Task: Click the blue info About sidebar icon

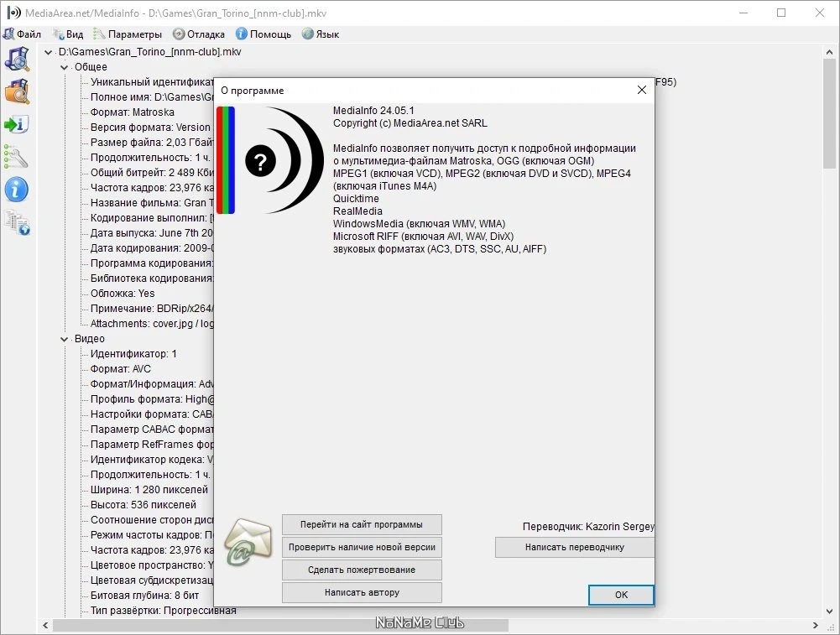Action: point(17,190)
